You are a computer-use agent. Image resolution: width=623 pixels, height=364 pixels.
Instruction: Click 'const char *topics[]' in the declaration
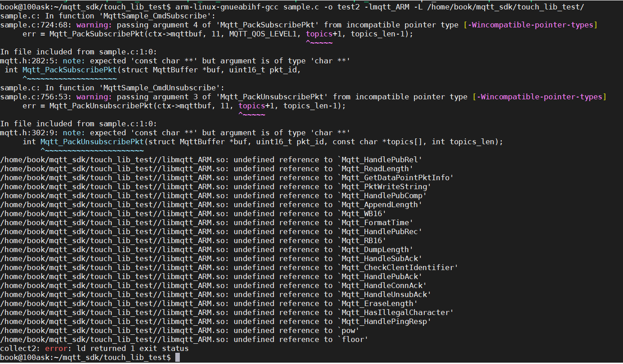[x=380, y=142]
